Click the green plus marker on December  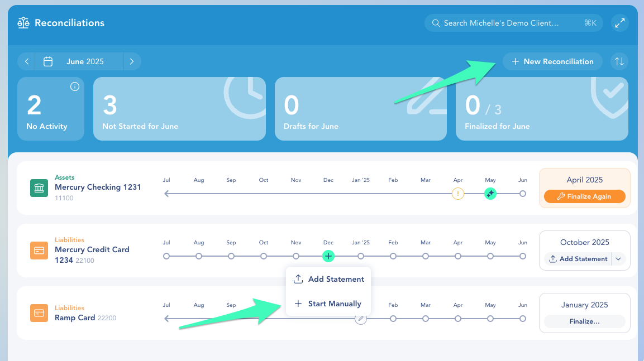[328, 256]
